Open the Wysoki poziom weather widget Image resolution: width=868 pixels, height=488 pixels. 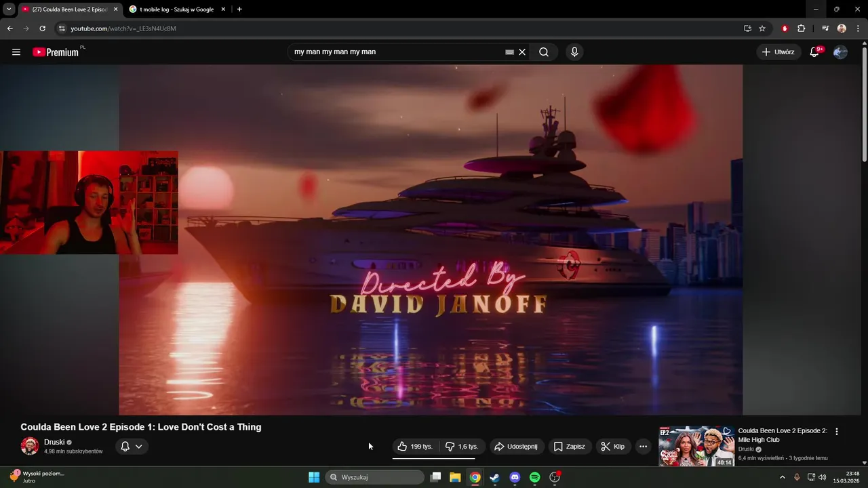click(x=37, y=476)
